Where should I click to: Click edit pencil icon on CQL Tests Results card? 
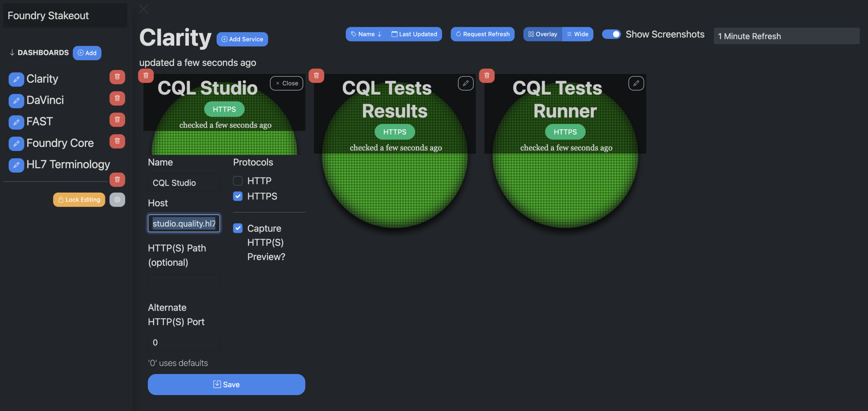pos(466,83)
